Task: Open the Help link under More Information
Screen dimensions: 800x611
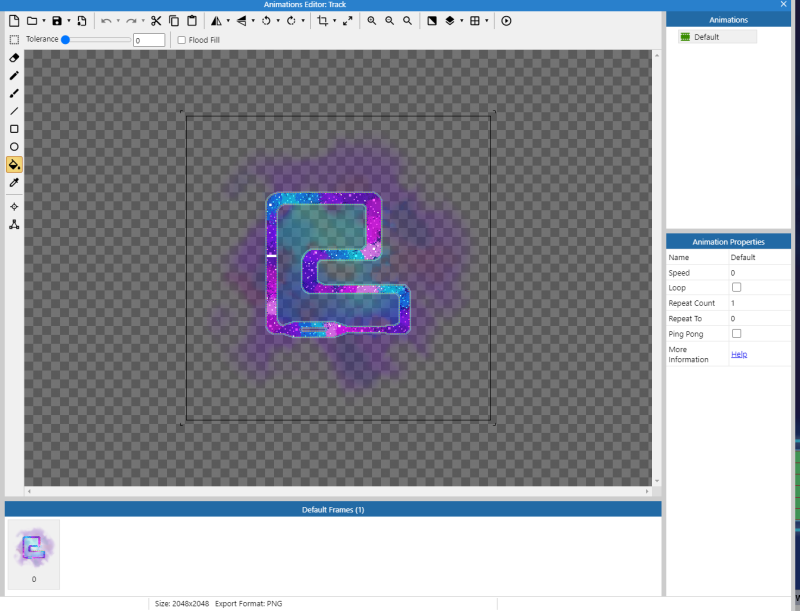Action: (x=739, y=354)
